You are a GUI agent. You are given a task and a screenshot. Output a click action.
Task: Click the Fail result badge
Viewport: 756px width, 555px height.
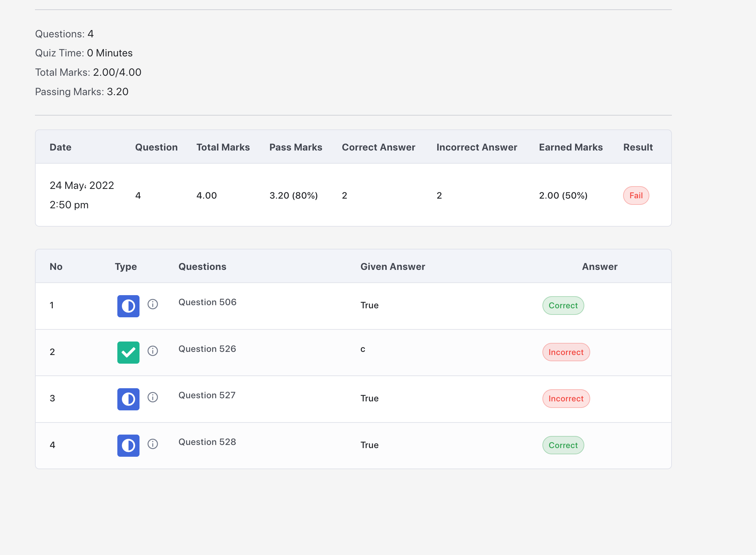[x=636, y=195]
